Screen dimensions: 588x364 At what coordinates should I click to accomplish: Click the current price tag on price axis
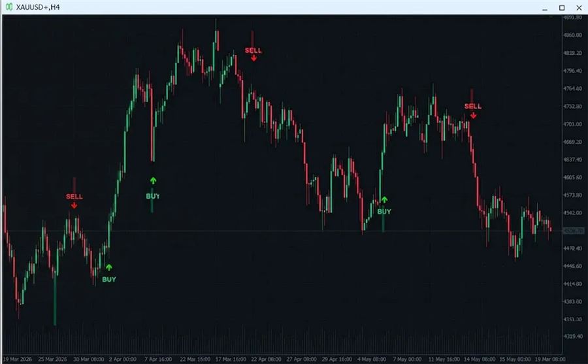click(x=574, y=231)
